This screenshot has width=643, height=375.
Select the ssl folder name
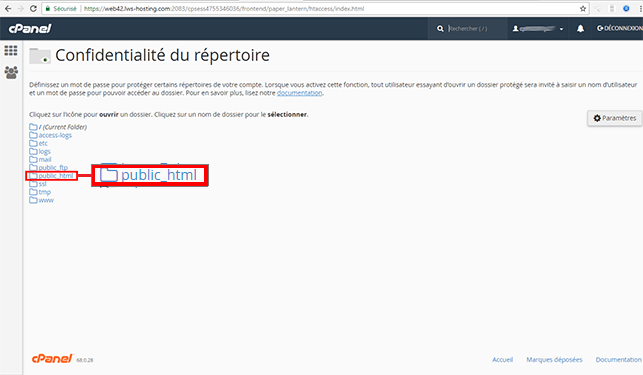coord(42,184)
